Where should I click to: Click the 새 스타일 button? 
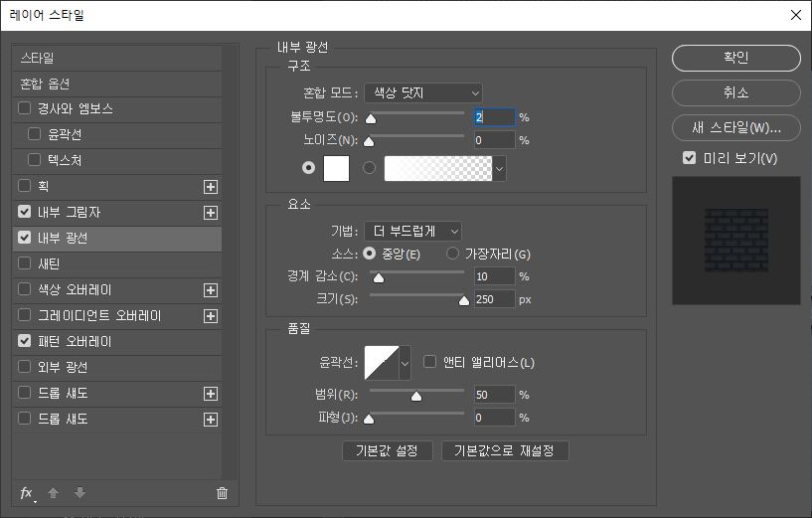click(735, 127)
